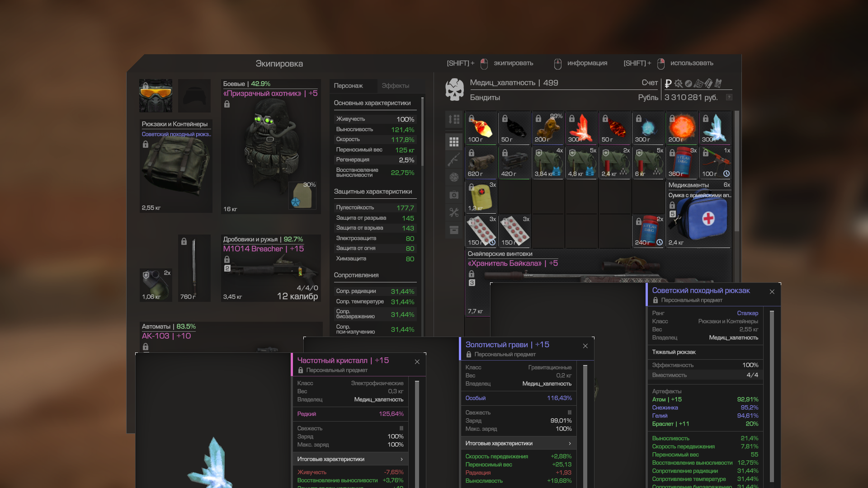The width and height of the screenshot is (868, 488).
Task: Select the thermal scope item 620 г
Action: 481,162
